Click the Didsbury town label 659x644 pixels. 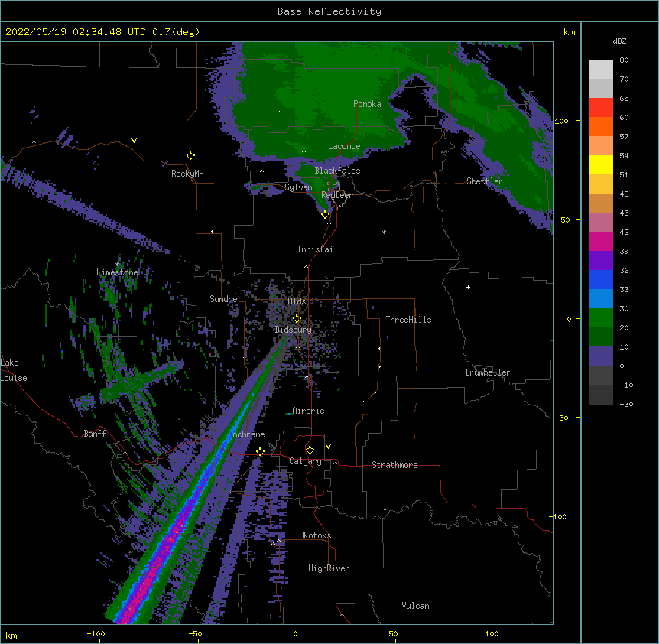(x=294, y=330)
